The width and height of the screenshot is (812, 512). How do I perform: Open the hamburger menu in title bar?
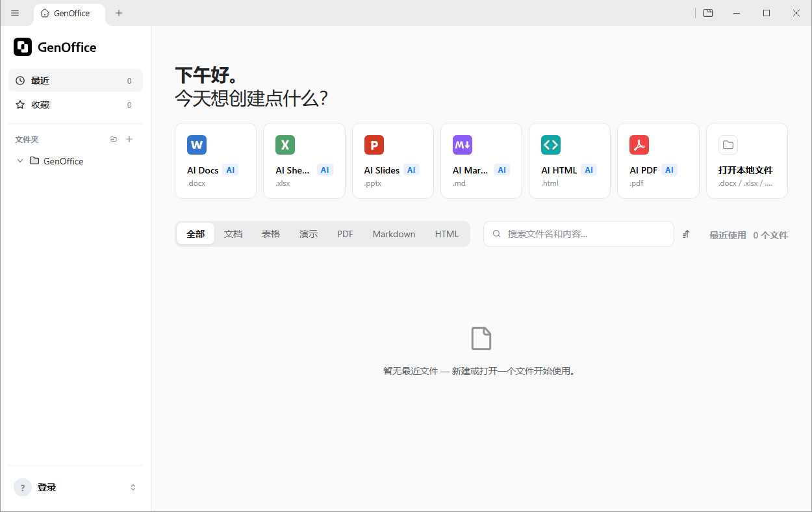[15, 13]
